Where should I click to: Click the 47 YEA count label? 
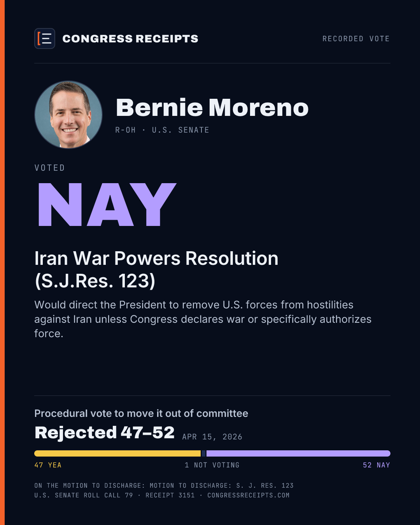(x=48, y=465)
